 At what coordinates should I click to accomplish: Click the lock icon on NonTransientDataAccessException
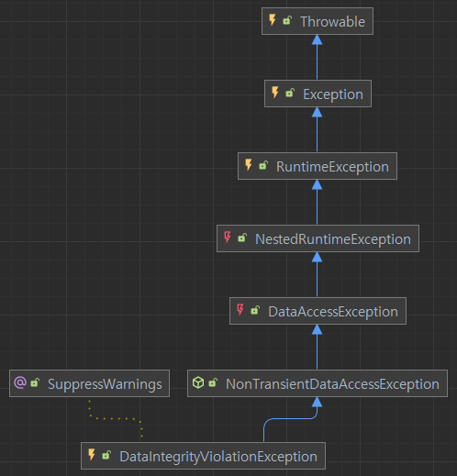pos(213,382)
